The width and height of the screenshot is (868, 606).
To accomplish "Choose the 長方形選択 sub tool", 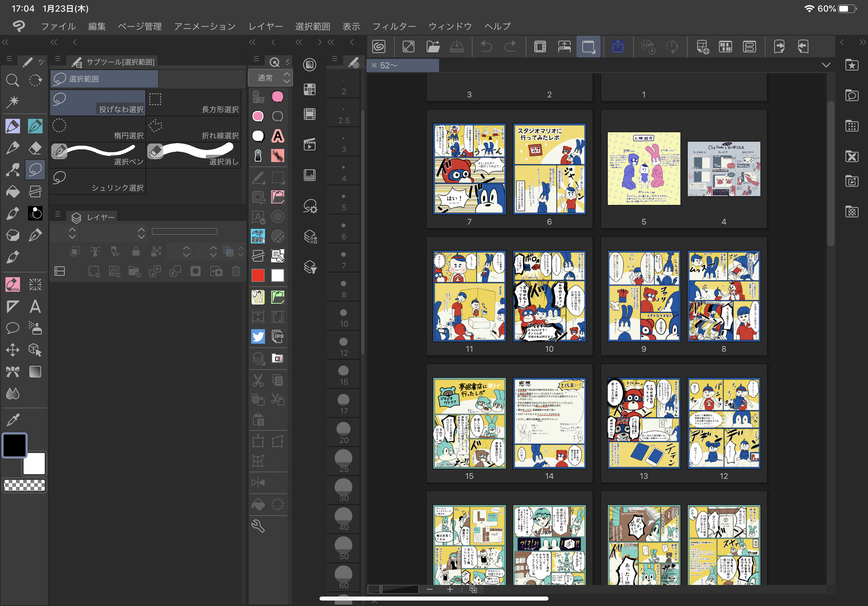I will pos(194,103).
